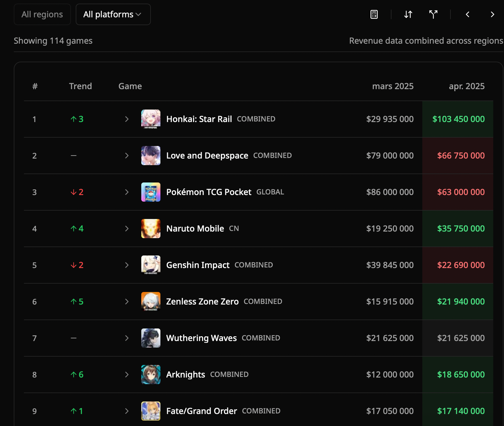The width and height of the screenshot is (504, 426).
Task: Click Naruto Mobile April revenue $35 750 000
Action: [x=461, y=229]
